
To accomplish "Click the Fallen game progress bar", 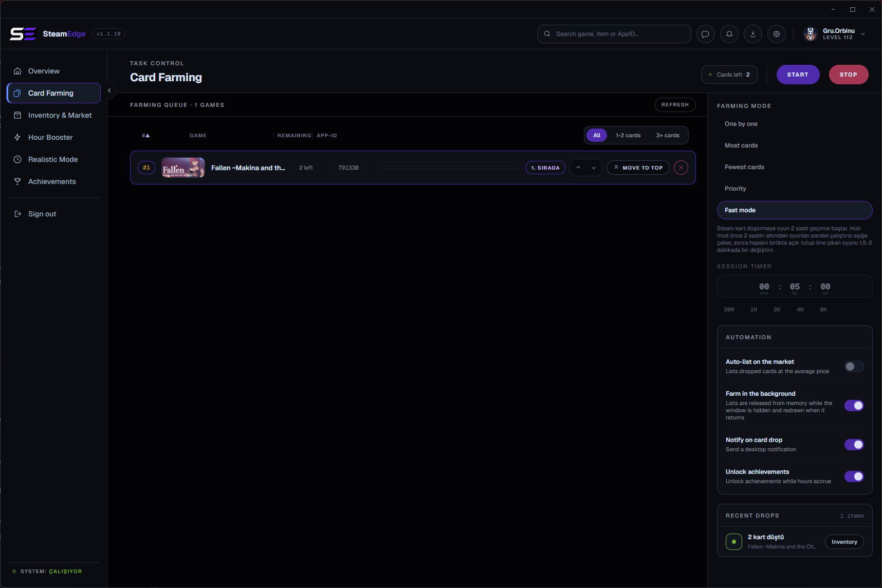I will tap(451, 168).
